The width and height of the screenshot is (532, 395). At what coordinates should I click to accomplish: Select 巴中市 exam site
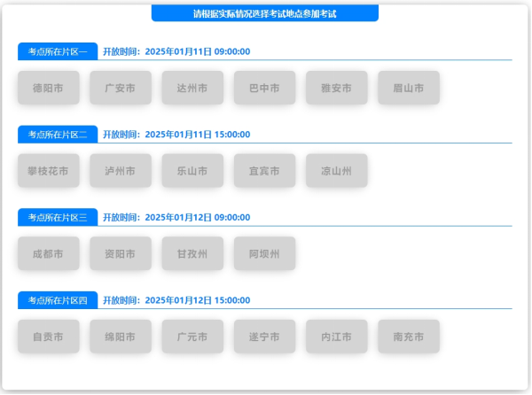[x=264, y=88]
